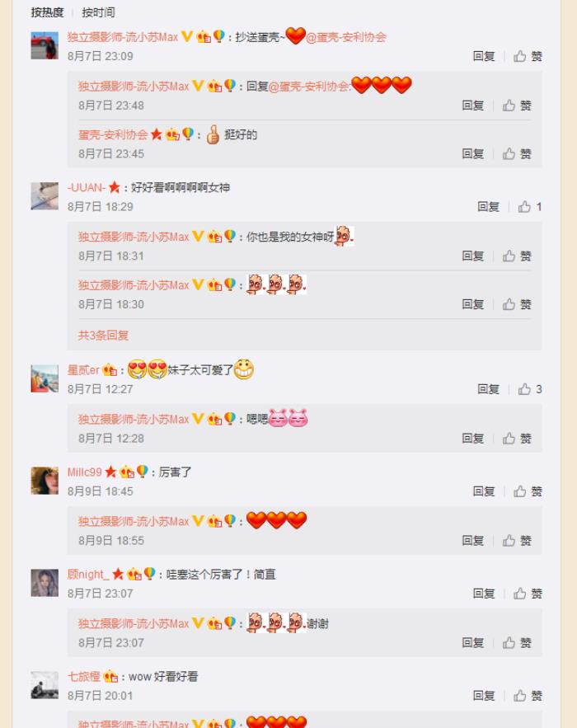
Task: Like the Millc99 comment '厉害了'
Action: [x=528, y=491]
